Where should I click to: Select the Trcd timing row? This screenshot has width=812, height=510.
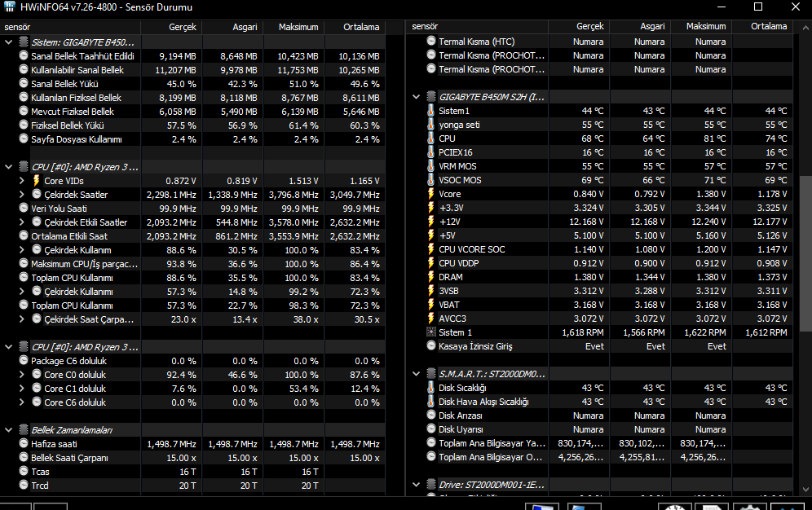192,486
